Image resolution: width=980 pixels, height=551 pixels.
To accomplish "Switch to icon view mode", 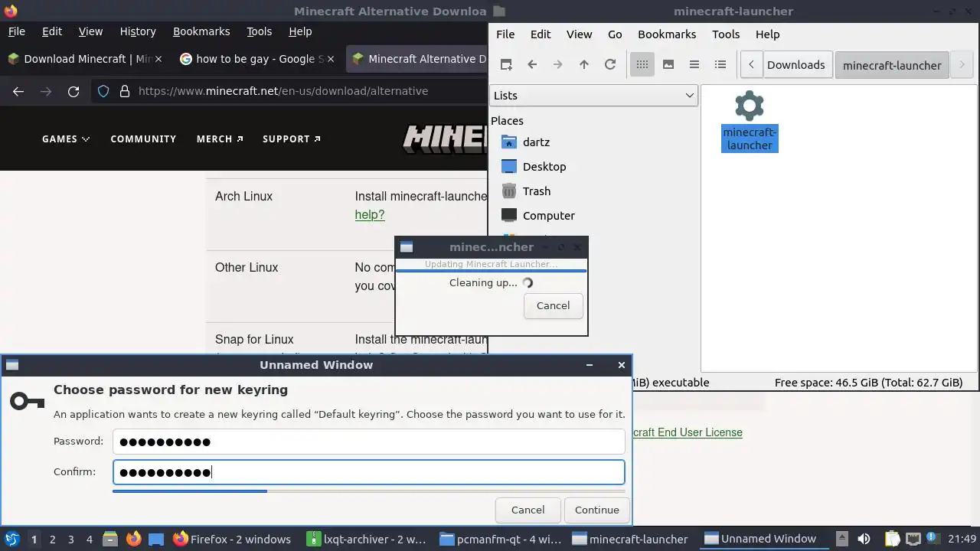I will coord(642,65).
